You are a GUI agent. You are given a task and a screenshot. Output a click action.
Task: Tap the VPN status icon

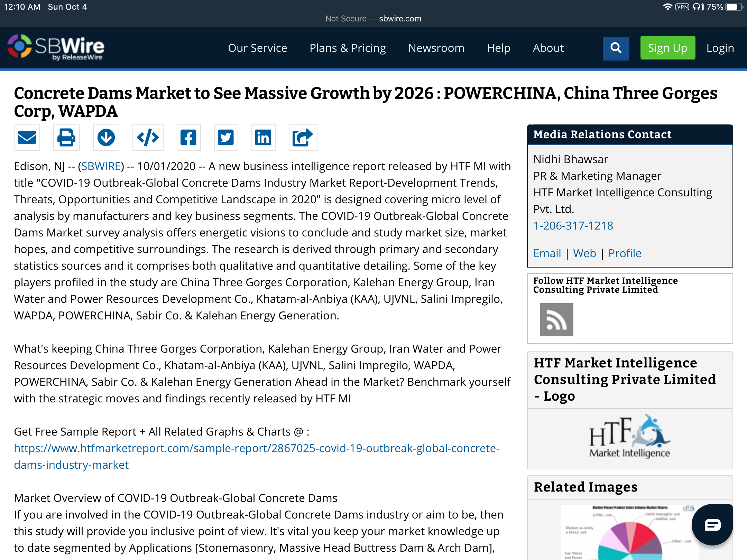[x=682, y=7]
